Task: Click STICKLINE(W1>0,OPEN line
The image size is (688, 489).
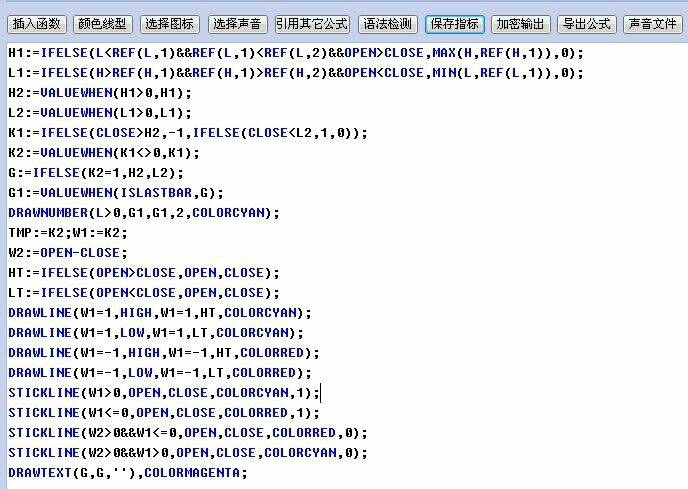Action: pos(164,393)
